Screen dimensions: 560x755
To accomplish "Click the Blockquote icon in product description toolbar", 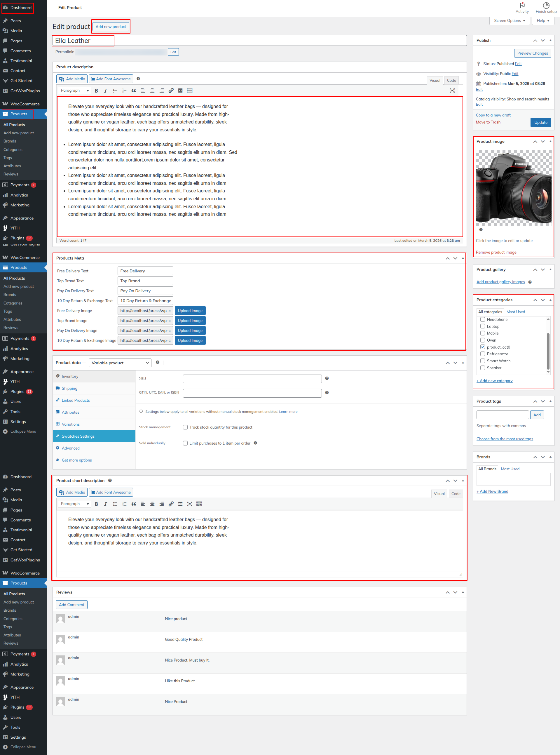I will [134, 91].
